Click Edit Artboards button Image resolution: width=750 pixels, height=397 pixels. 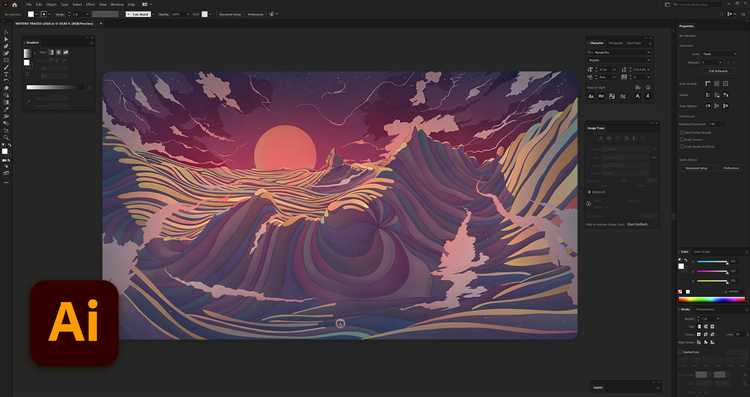point(718,71)
